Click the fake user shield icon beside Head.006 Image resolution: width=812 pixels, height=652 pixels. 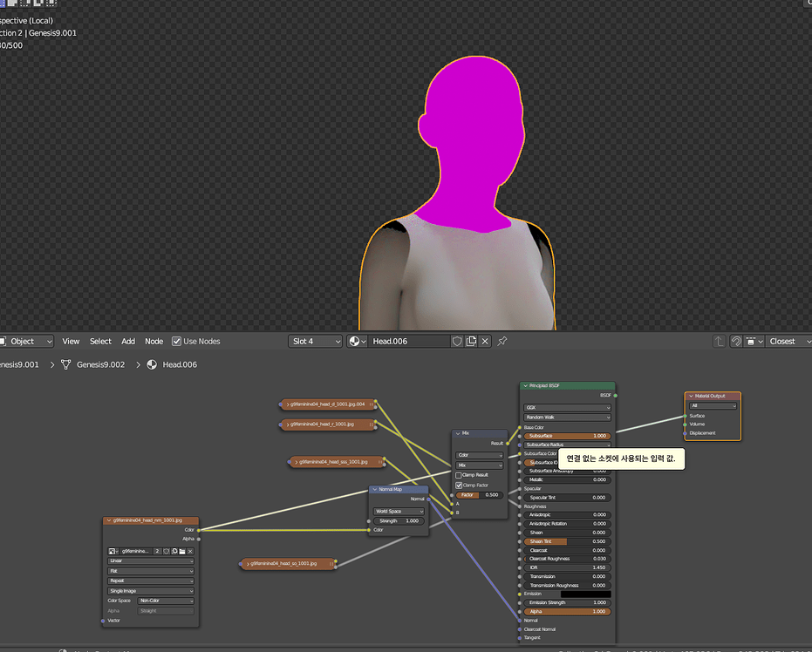click(457, 342)
